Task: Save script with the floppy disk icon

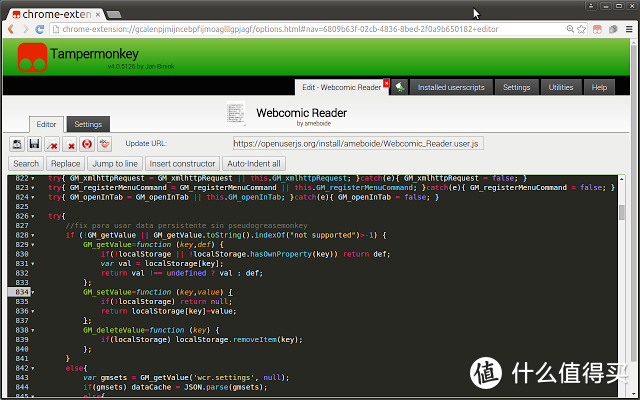Action: [35, 144]
